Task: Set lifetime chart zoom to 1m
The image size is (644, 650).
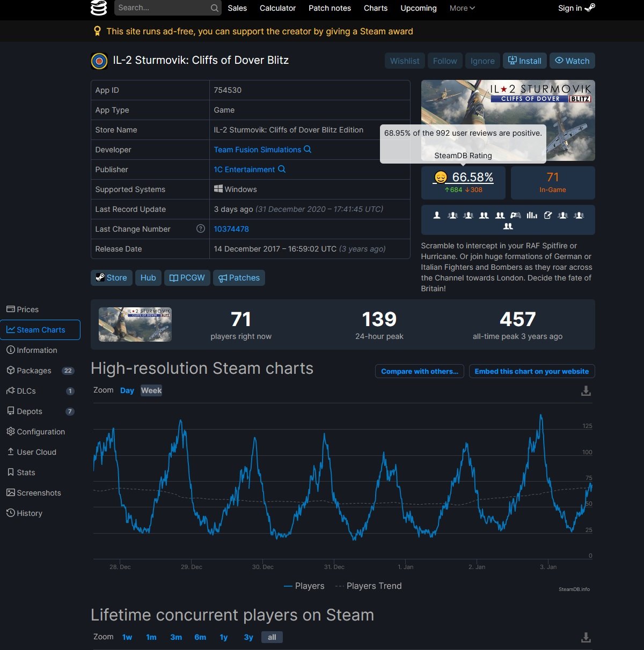Action: [151, 637]
